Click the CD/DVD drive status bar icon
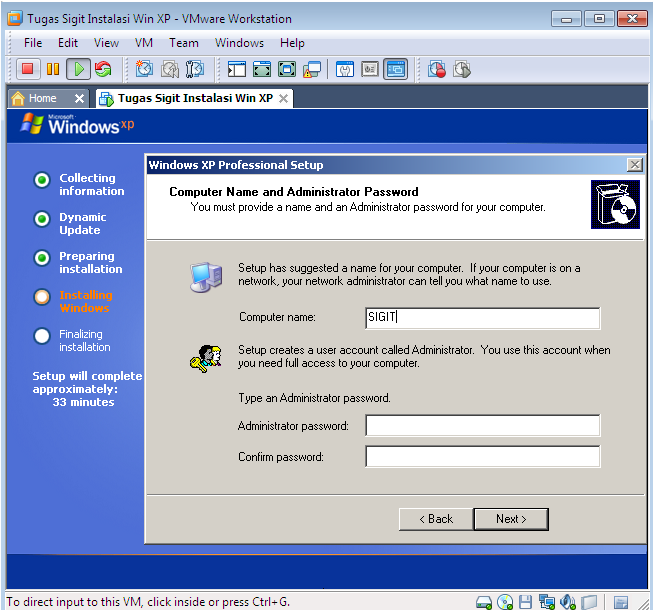This screenshot has width=654, height=611. tap(505, 602)
